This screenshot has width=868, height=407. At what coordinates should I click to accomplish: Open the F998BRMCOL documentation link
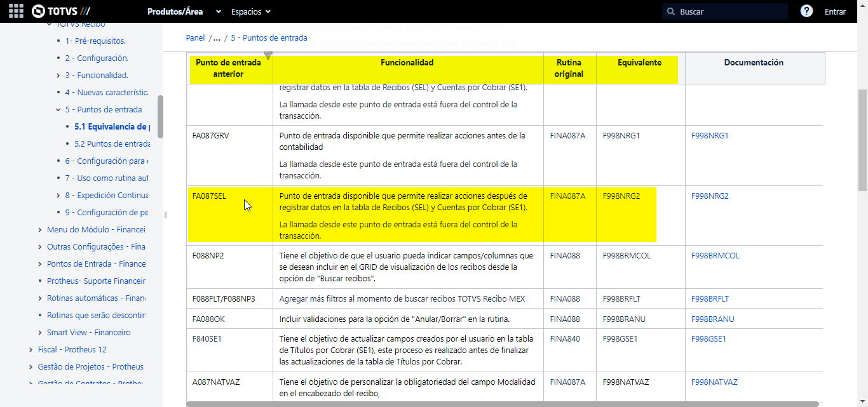(715, 256)
